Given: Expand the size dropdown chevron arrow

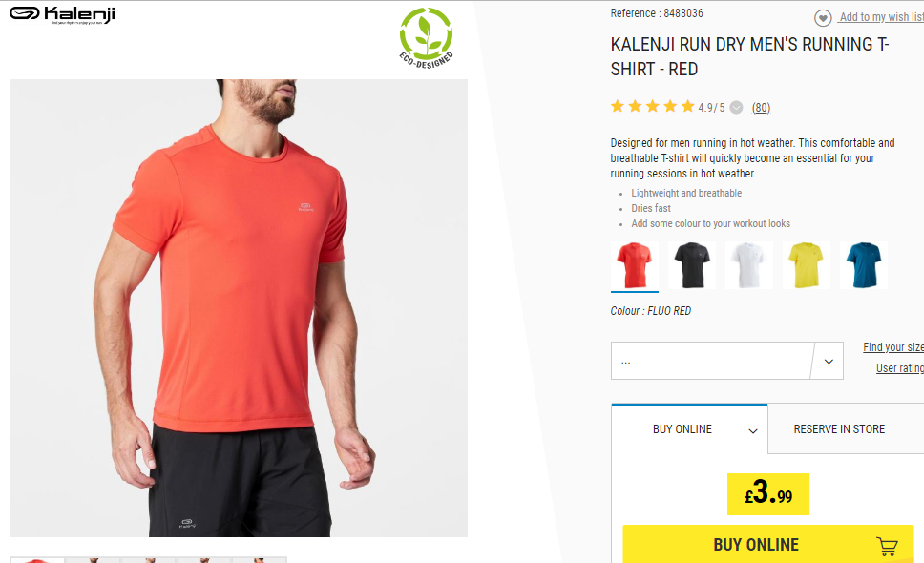Looking at the screenshot, I should coord(828,361).
